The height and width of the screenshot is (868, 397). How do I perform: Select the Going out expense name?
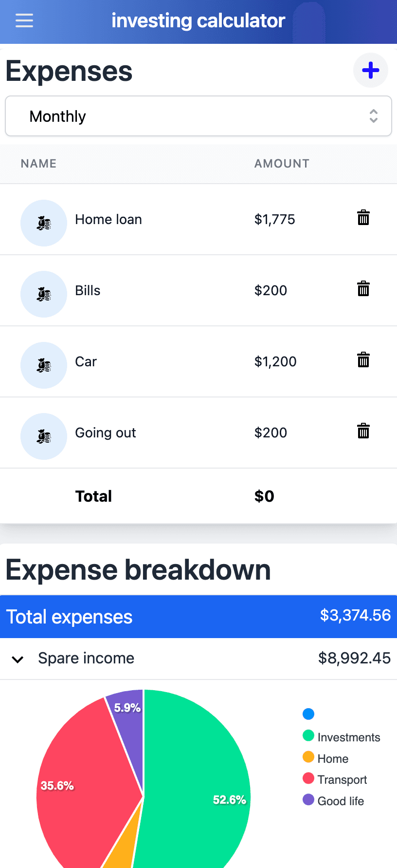[106, 433]
